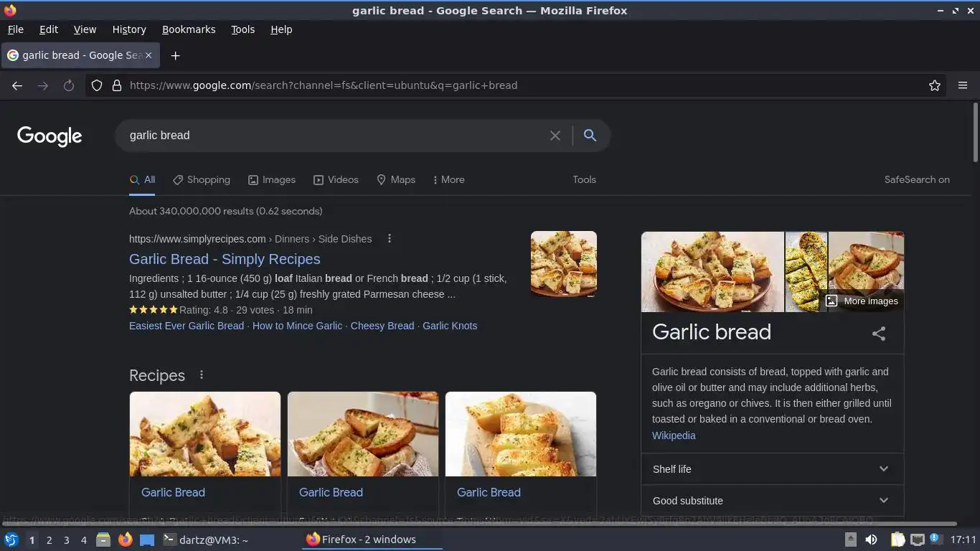Open the Tools menu in menu bar
The height and width of the screenshot is (551, 980).
pyautogui.click(x=242, y=29)
